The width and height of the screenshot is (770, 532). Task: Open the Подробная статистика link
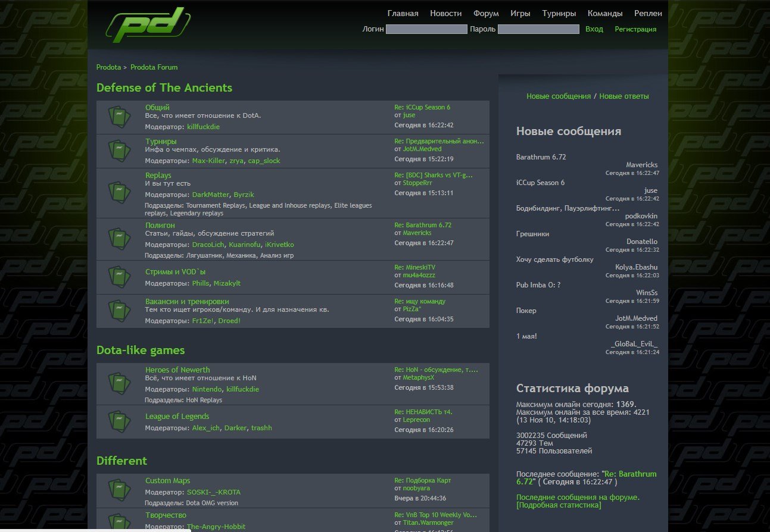tap(559, 505)
